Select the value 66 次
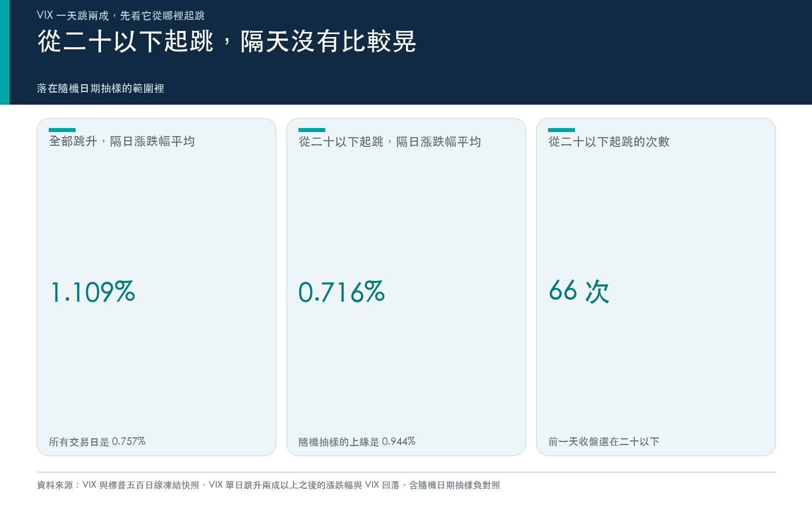 (x=579, y=292)
